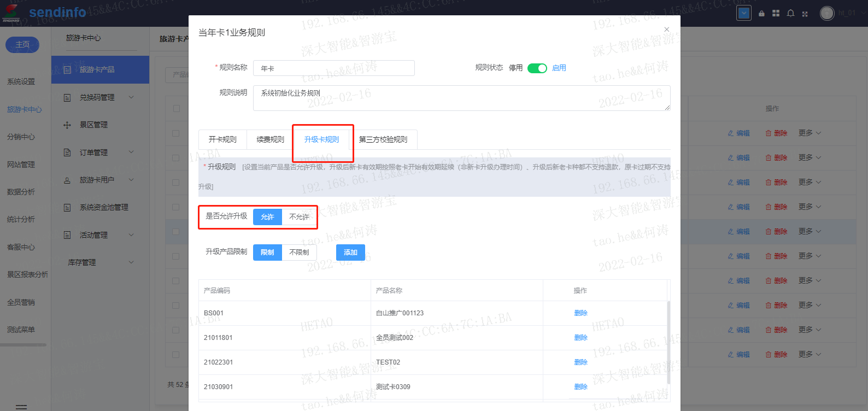
Task: Switch to the 开卡规则 tab
Action: pos(222,139)
